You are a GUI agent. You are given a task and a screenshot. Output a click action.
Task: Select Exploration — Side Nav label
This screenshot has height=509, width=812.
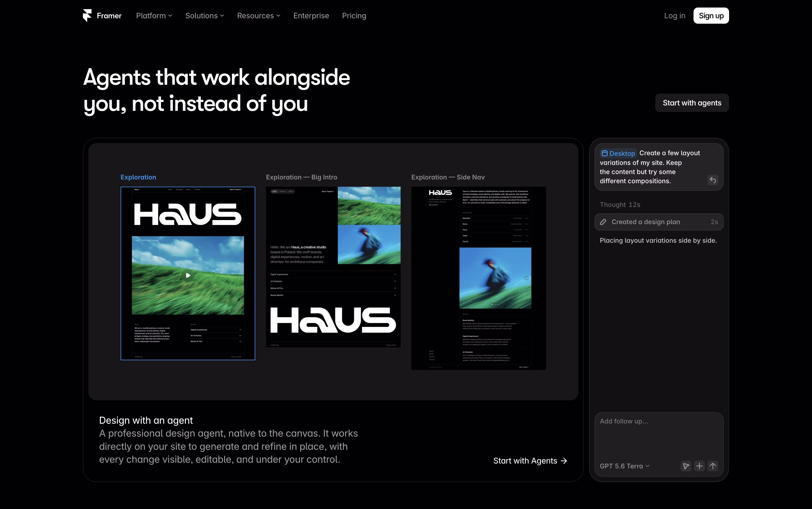tap(447, 177)
